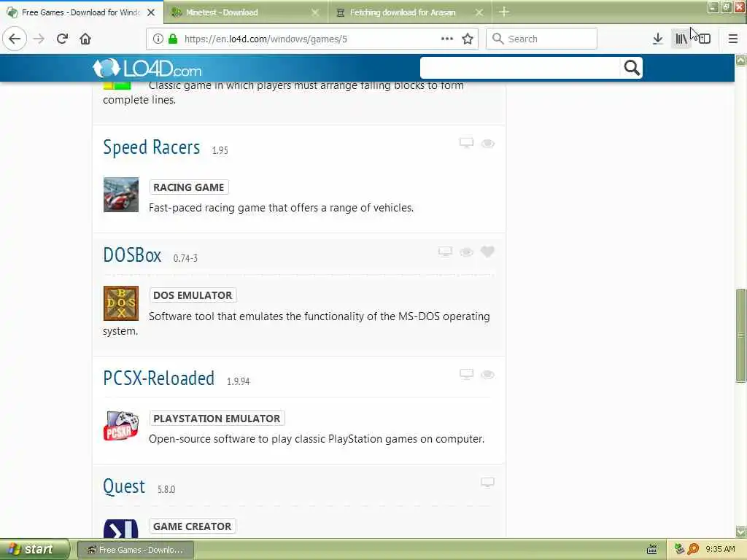The width and height of the screenshot is (747, 560).
Task: Click the DOS EMULATOR category tag
Action: 193,295
